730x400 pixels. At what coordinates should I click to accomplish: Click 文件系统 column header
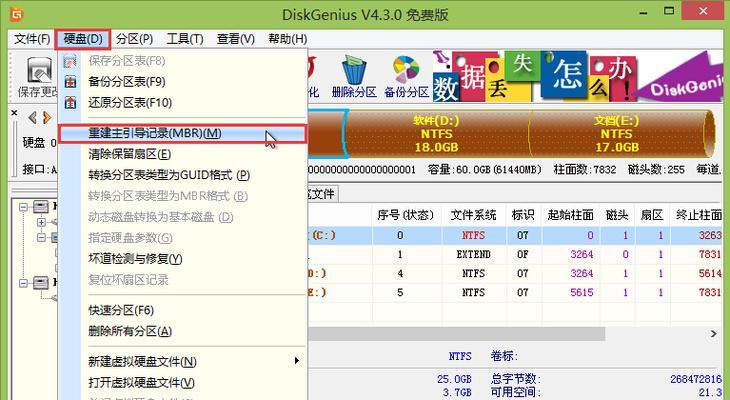point(473,215)
